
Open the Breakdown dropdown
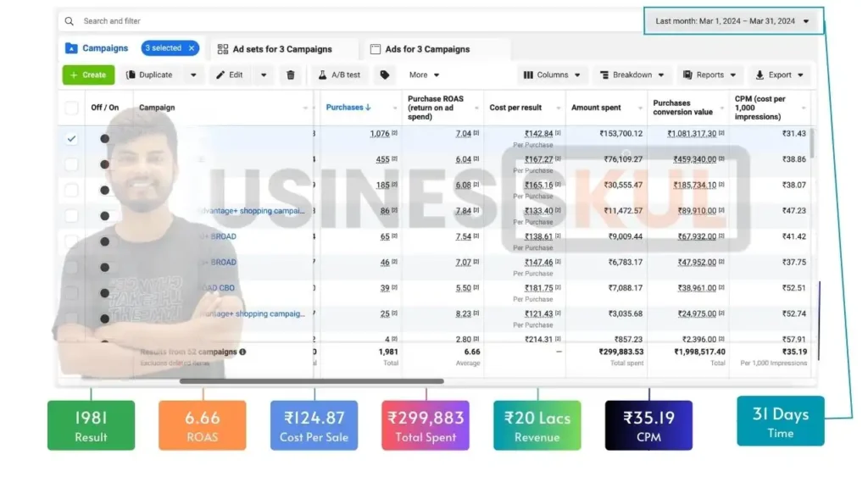632,75
